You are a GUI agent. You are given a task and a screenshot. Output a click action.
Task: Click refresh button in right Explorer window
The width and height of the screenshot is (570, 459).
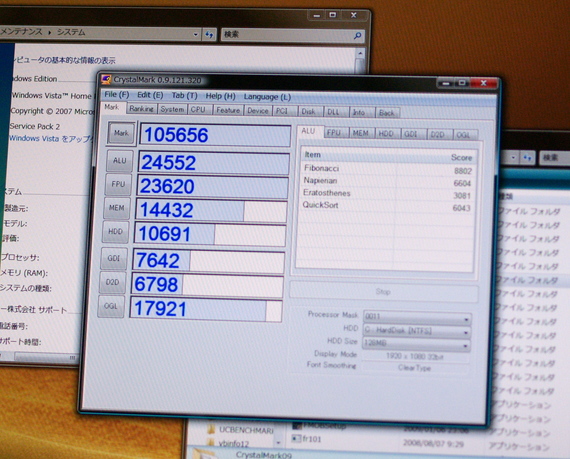527,158
